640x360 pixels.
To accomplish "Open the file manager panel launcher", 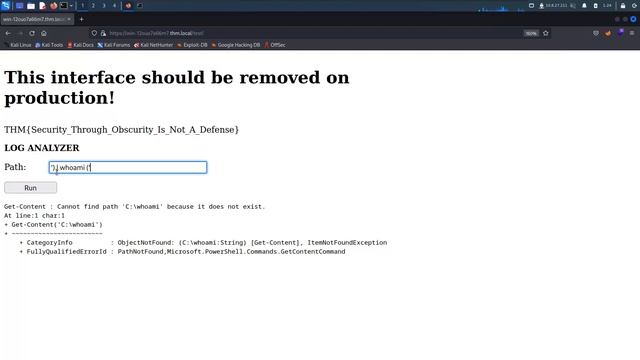I will click(31, 6).
